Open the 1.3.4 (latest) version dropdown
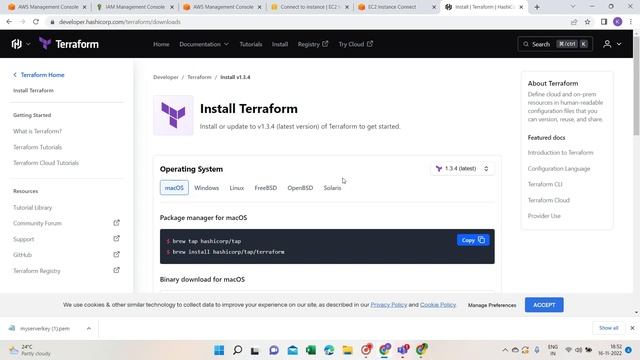This screenshot has width=640, height=360. tap(462, 169)
